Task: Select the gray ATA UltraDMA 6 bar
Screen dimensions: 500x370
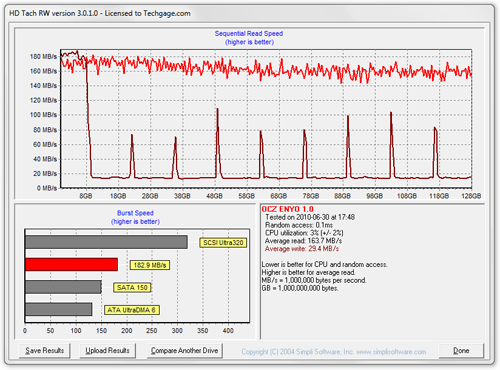Action: click(x=59, y=309)
